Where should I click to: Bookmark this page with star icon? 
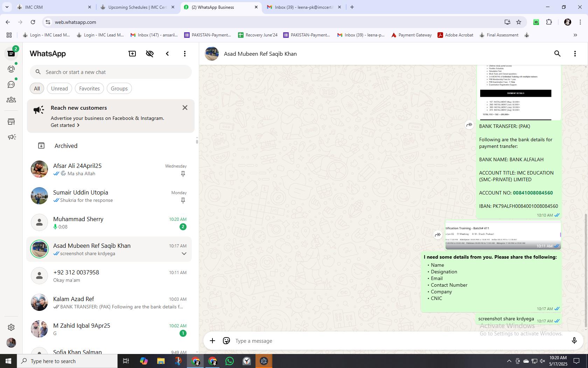[x=519, y=22]
